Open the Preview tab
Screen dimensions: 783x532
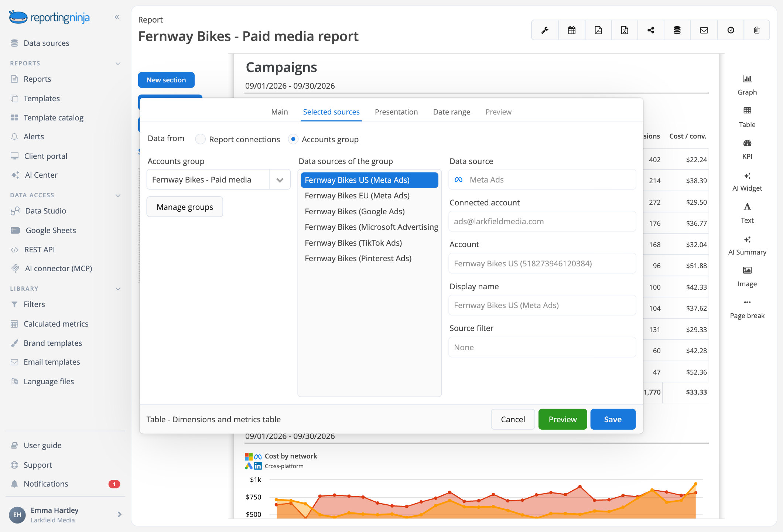(x=498, y=112)
